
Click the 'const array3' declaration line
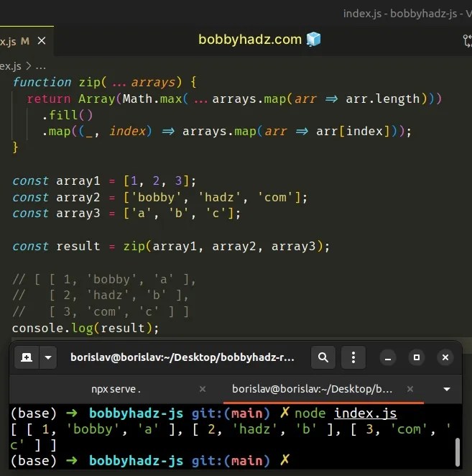[x=126, y=214]
